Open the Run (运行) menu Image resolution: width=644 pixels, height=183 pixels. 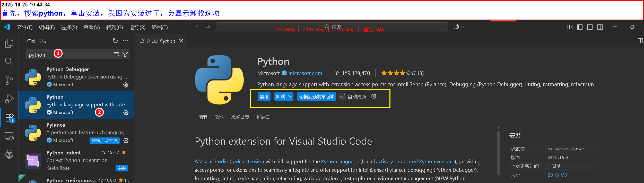(x=137, y=27)
